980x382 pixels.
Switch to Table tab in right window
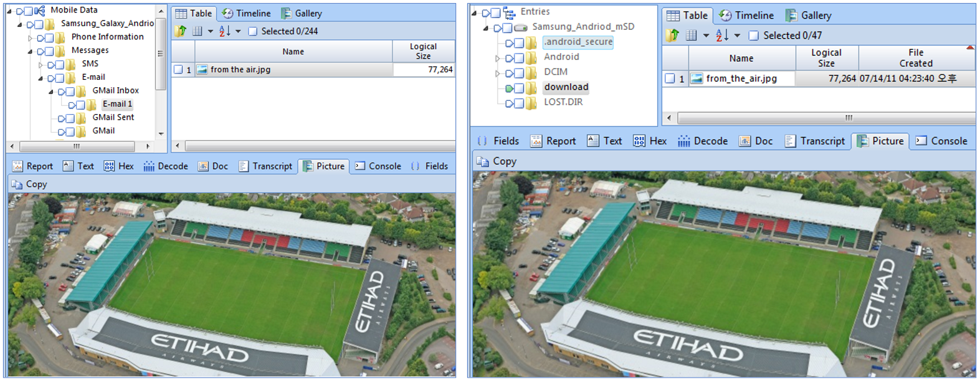click(x=688, y=16)
